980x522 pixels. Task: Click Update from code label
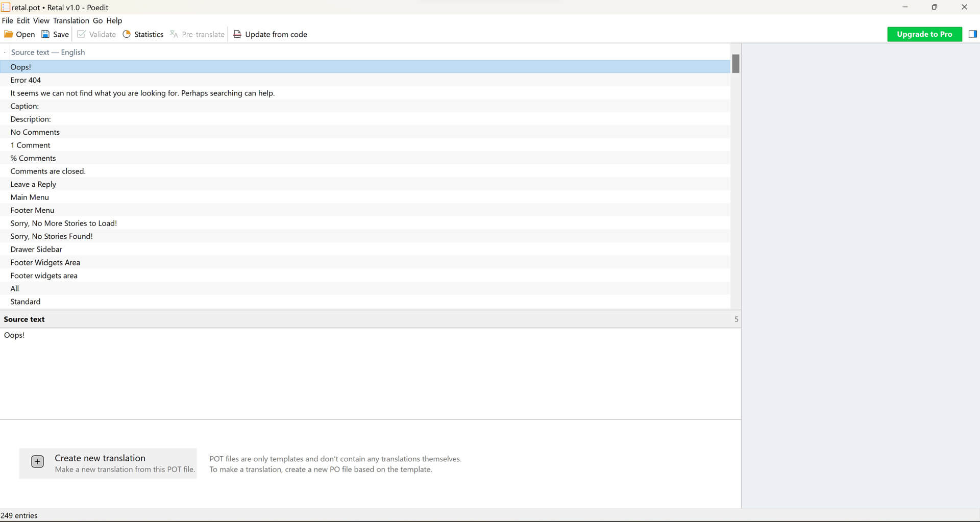276,34
